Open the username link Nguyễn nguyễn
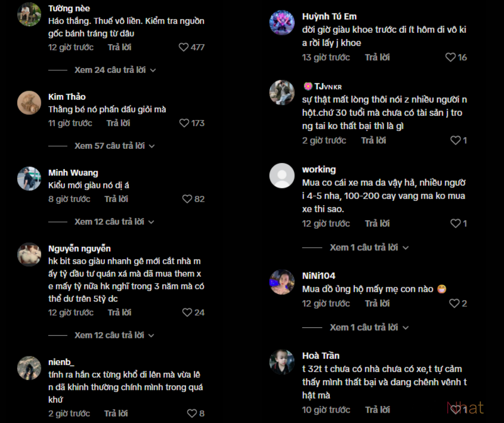Image resolution: width=504 pixels, height=423 pixels. tap(79, 248)
